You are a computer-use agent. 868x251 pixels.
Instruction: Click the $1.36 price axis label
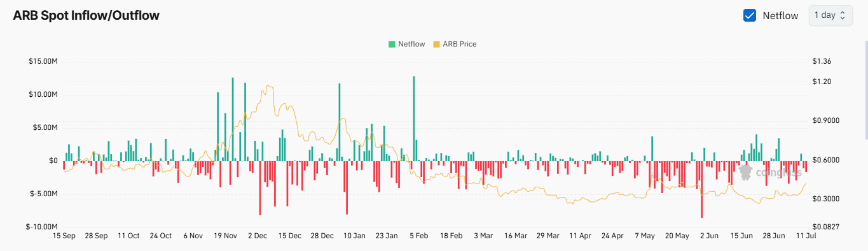tap(822, 61)
